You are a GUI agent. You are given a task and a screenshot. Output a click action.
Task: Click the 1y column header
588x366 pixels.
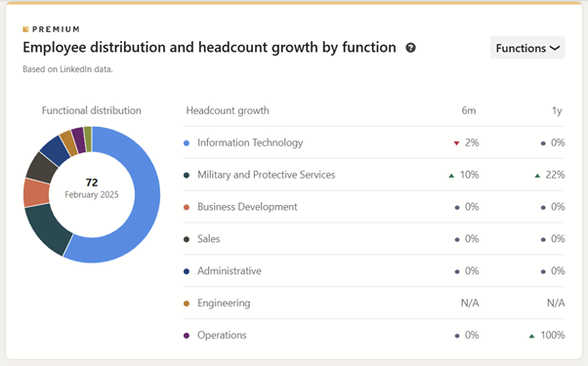[x=557, y=111]
